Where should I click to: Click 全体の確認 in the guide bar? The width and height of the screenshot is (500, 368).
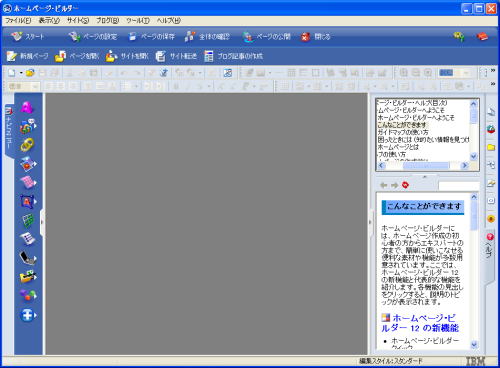point(207,36)
